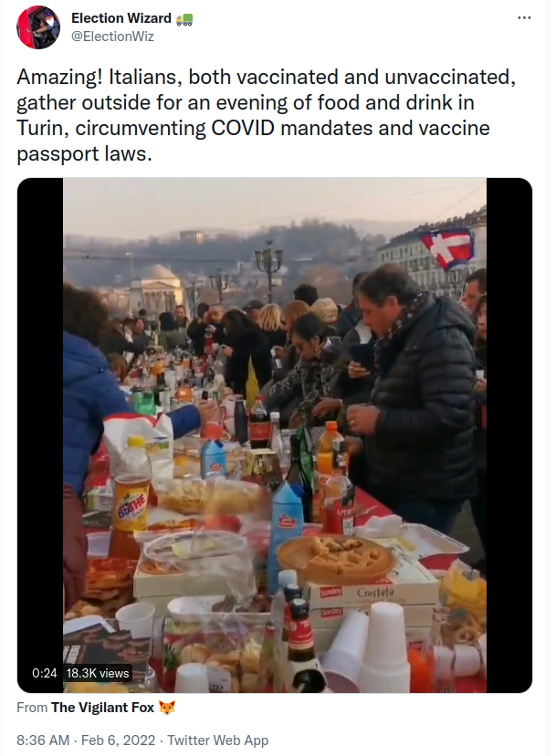Image resolution: width=556 pixels, height=756 pixels.
Task: Open the Election Wizard display name
Action: [121, 18]
